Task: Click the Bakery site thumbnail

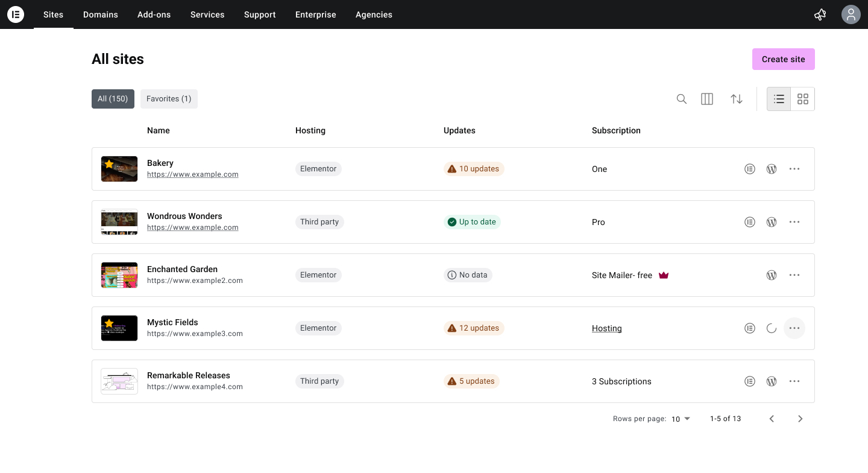Action: [119, 169]
